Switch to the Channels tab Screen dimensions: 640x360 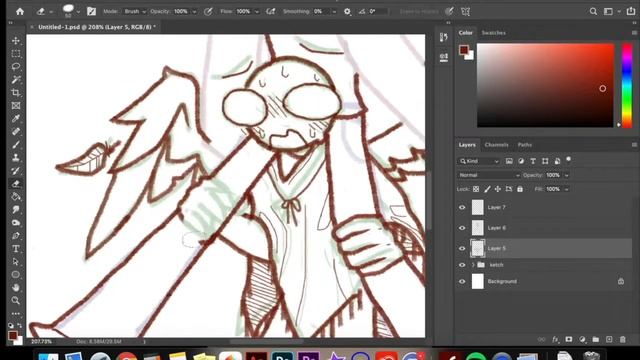496,145
